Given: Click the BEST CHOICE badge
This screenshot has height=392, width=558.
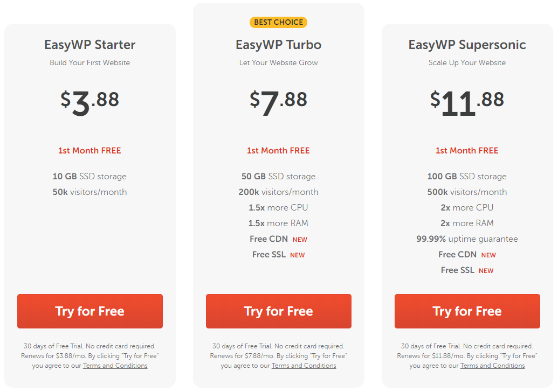Looking at the screenshot, I should tap(279, 22).
